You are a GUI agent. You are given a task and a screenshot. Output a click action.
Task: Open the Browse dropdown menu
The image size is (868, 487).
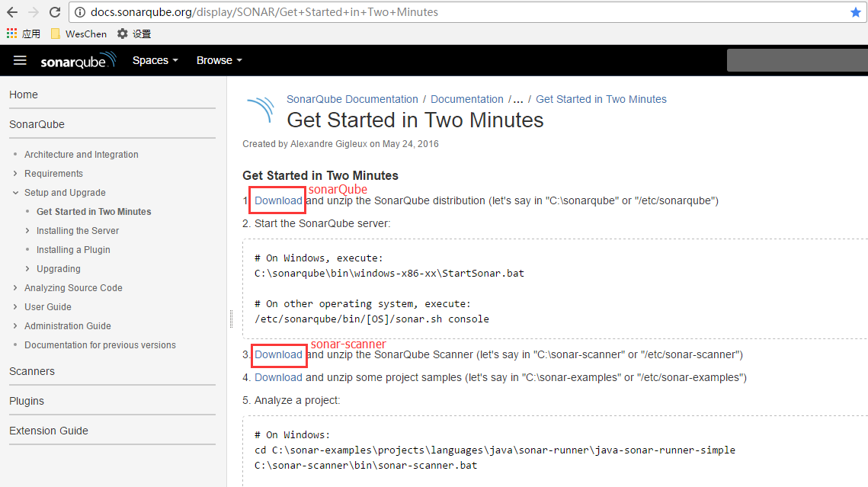click(219, 60)
